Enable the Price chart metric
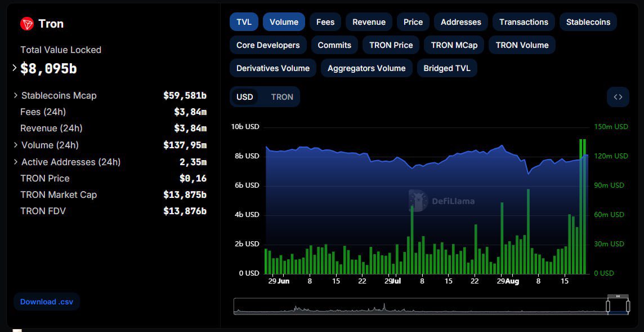This screenshot has width=644, height=332. point(413,22)
